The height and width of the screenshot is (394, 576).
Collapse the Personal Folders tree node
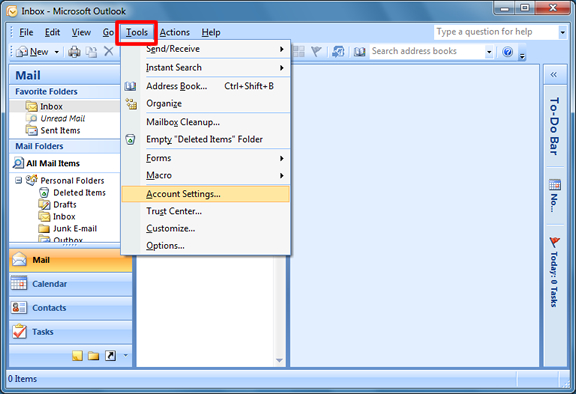tap(18, 180)
